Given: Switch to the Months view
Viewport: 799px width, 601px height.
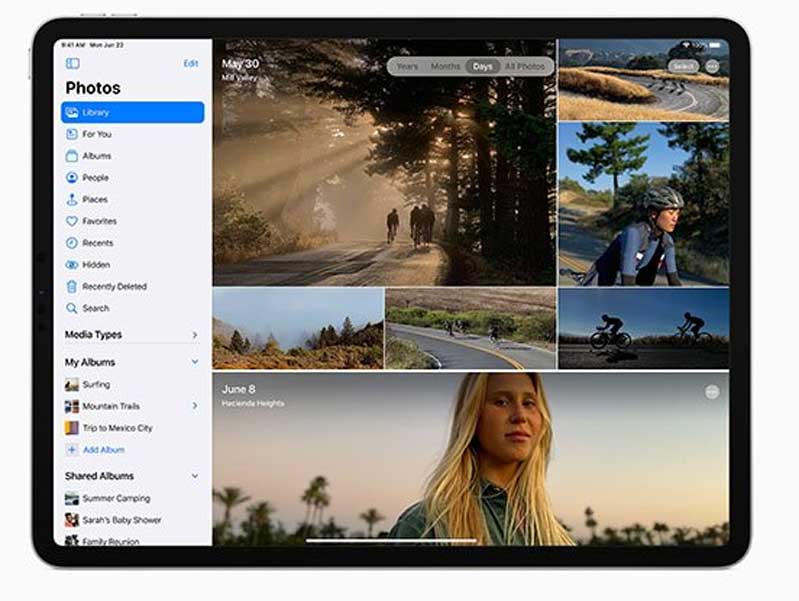Looking at the screenshot, I should (x=445, y=66).
